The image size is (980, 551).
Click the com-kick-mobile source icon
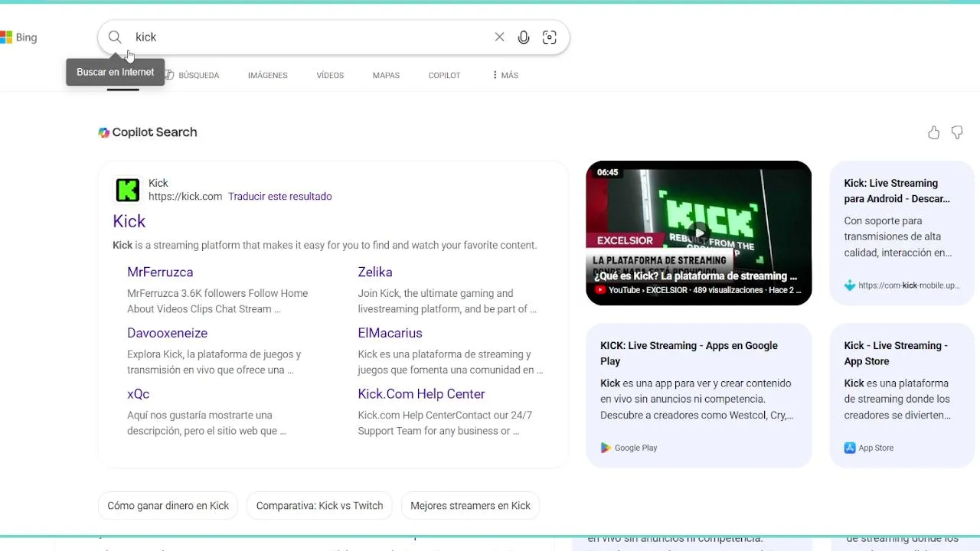[849, 285]
